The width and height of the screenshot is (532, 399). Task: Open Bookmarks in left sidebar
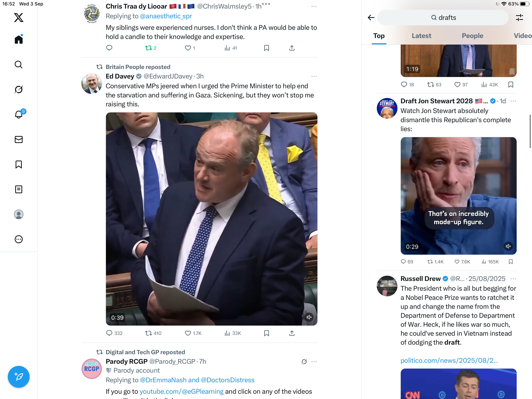pos(18,164)
